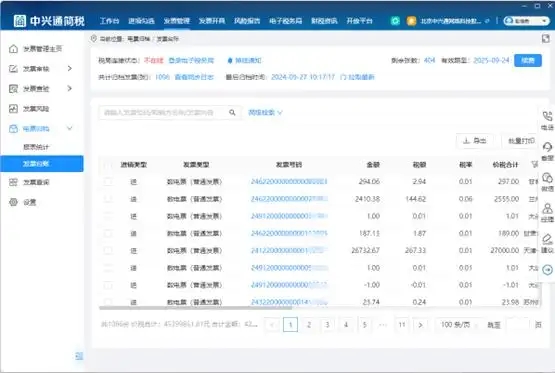Click the filter icon at the table header end
The image size is (555, 373).
[x=534, y=165]
